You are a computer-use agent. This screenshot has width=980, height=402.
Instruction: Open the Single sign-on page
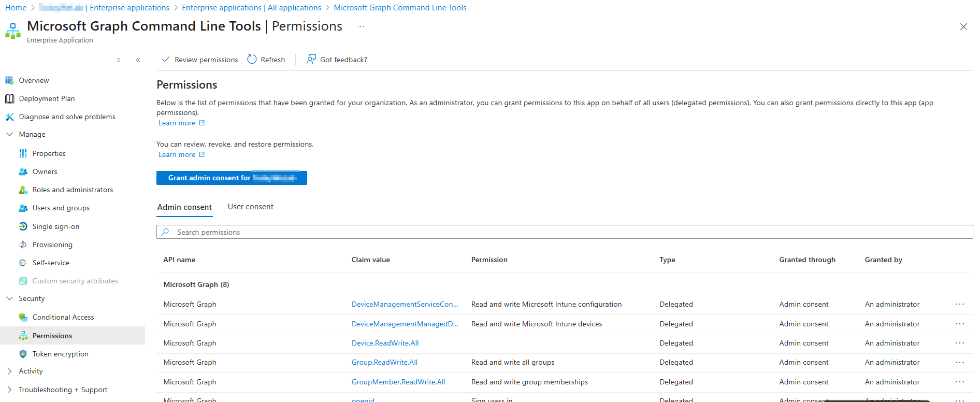point(55,226)
